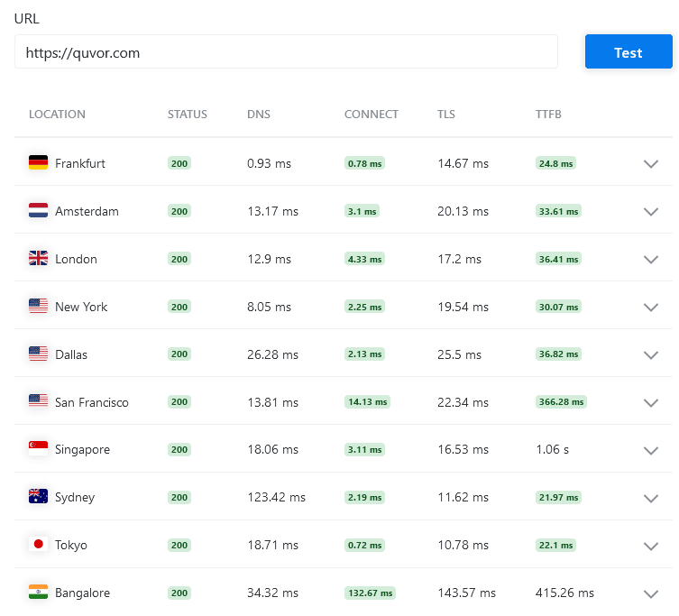Open Singapore row details chevron
The width and height of the screenshot is (679, 616).
click(650, 451)
